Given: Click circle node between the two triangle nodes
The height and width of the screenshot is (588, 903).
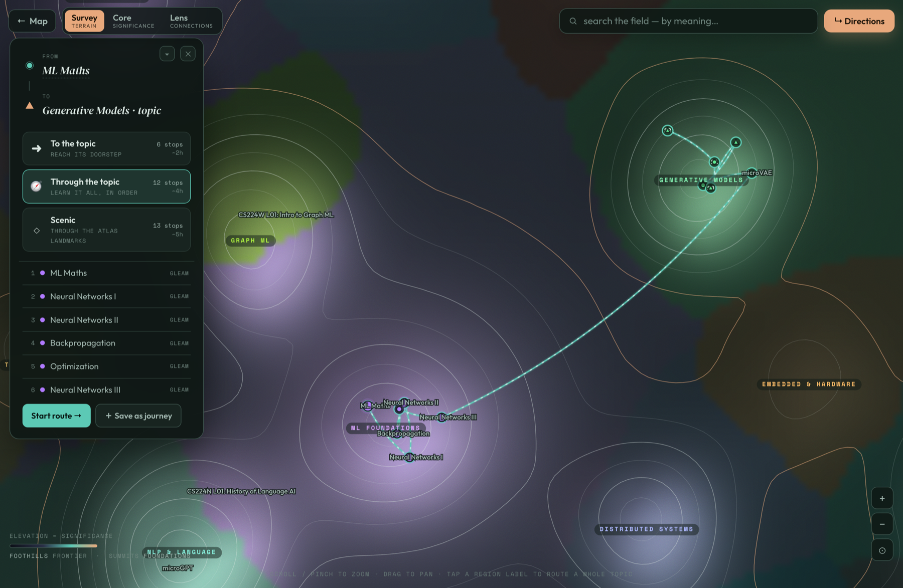Looking at the screenshot, I should click(714, 162).
